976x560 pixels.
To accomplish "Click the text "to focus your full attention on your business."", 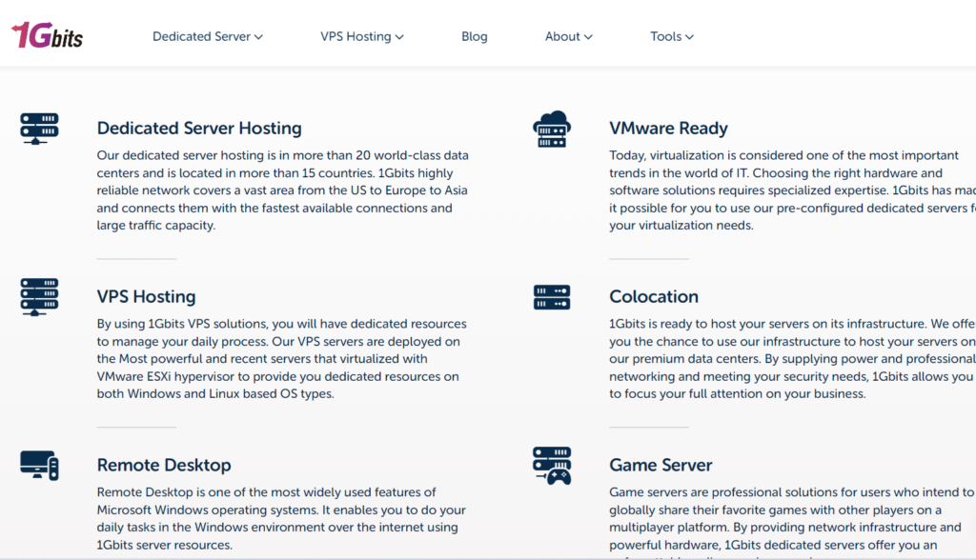I will (x=738, y=394).
